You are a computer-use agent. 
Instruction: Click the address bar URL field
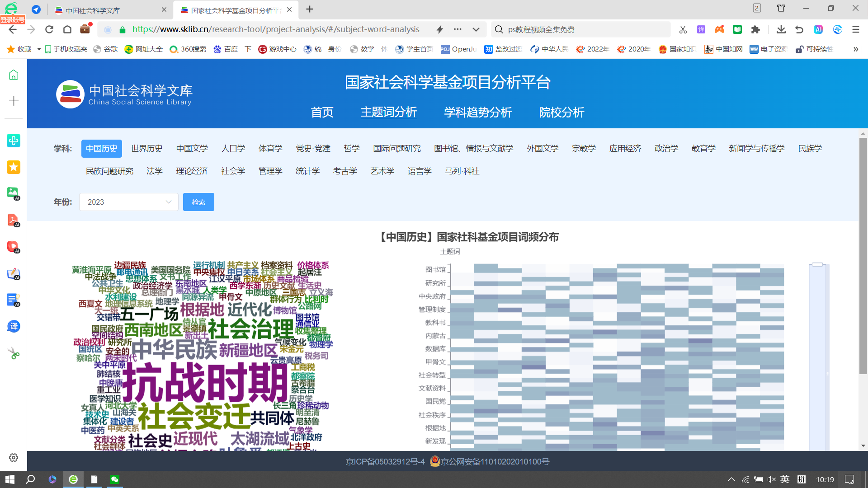click(x=276, y=29)
